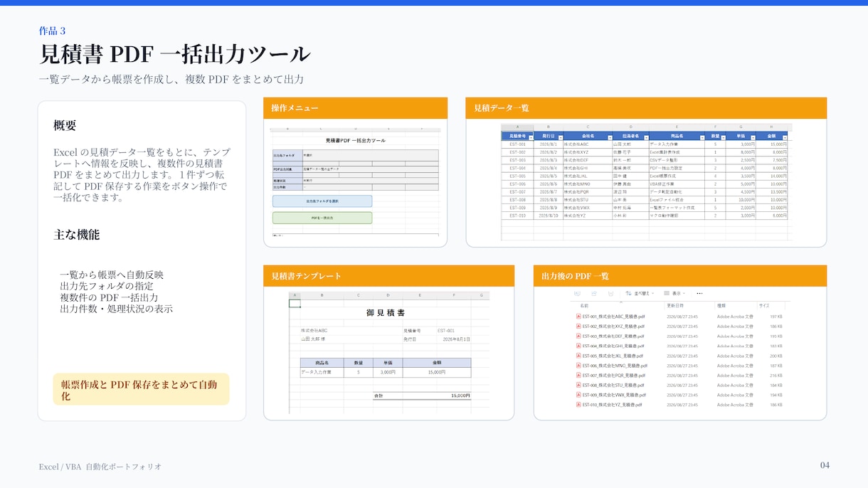Select the 見積書テンプレート orange panel header
The height and width of the screenshot is (488, 868).
388,276
